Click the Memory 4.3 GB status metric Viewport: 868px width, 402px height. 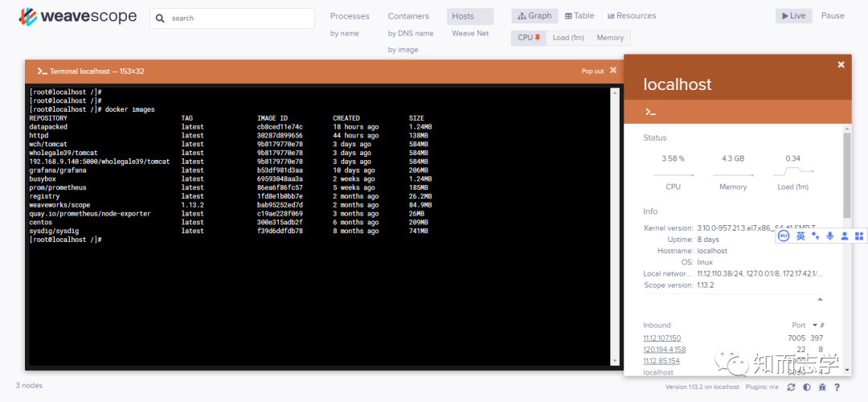pos(733,174)
